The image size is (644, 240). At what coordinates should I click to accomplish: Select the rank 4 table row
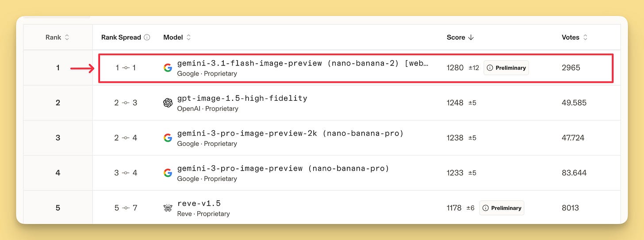coord(322,173)
